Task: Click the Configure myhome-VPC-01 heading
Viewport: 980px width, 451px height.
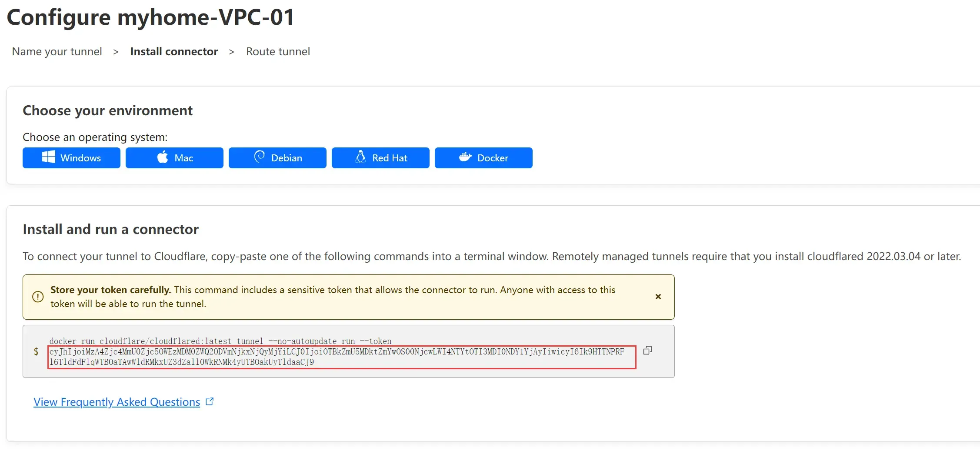Action: tap(151, 17)
